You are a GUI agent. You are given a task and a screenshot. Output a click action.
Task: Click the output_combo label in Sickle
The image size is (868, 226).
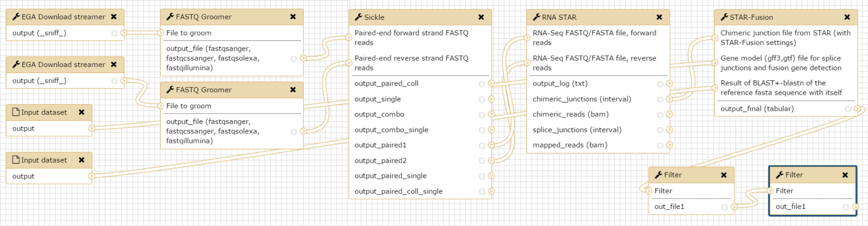point(379,114)
